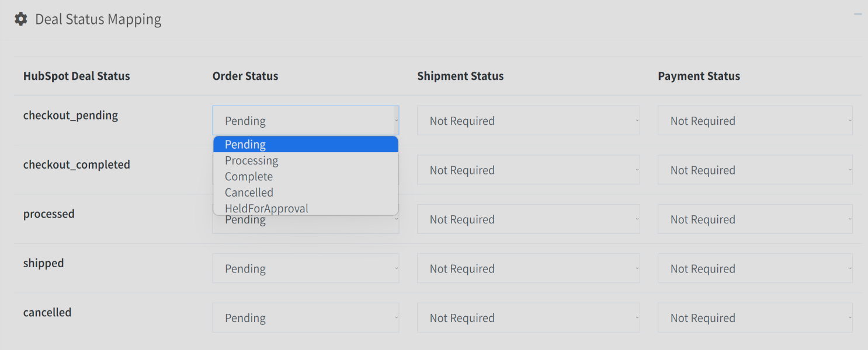Viewport: 868px width, 350px height.
Task: Open Payment Status dropdown for checkout_pending
Action: [x=755, y=121]
